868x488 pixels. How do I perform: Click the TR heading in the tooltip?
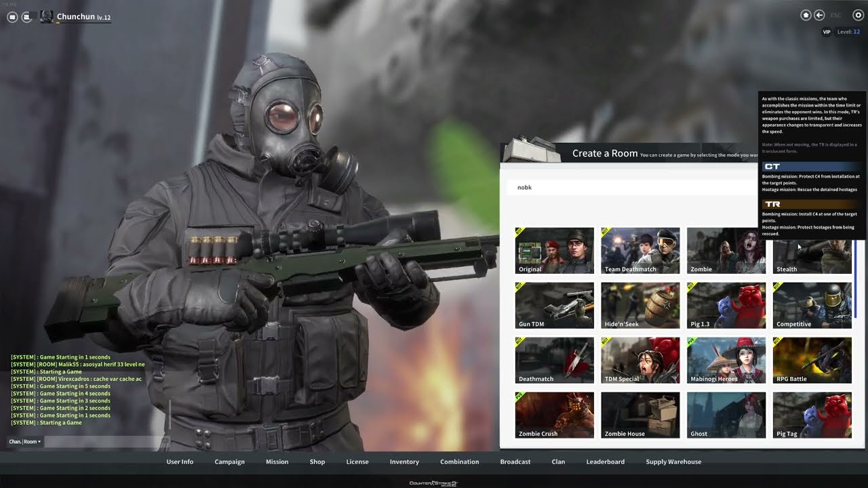[772, 204]
